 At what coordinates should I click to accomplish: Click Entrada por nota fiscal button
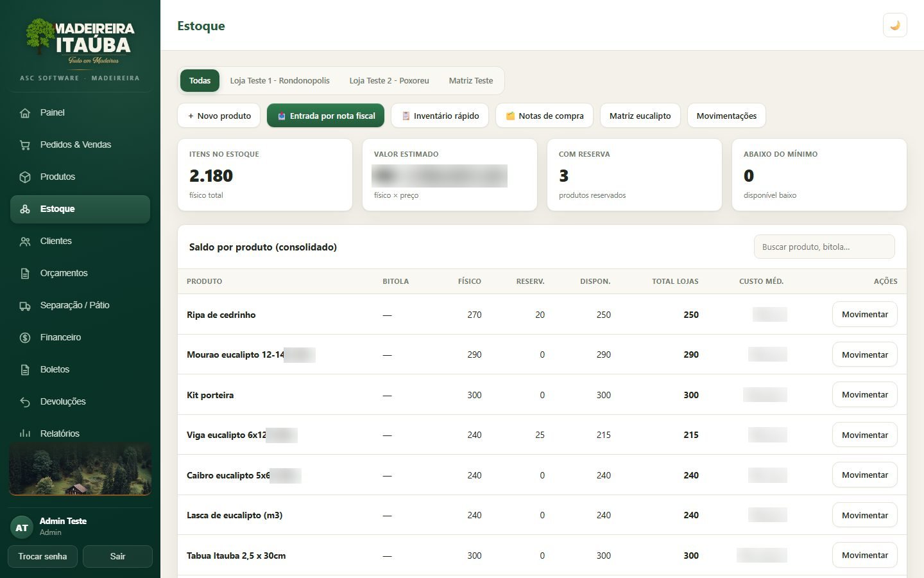(325, 116)
